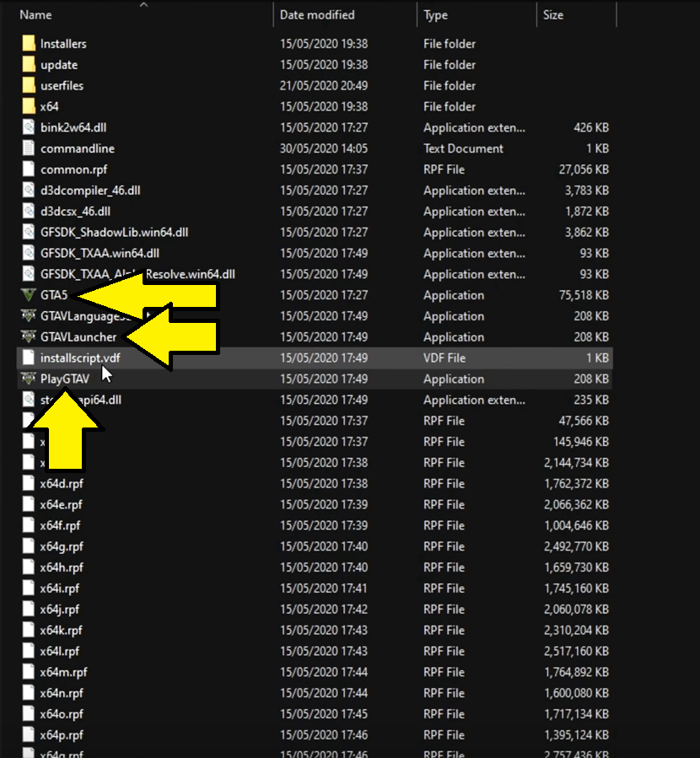Select the common.rpf file name
Image resolution: width=700 pixels, height=758 pixels.
click(x=74, y=169)
